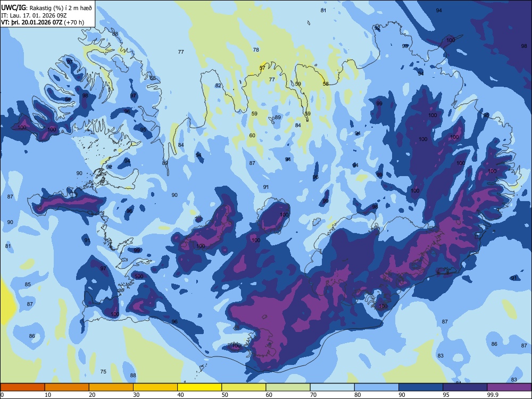Click the legend scale label '0'
The height and width of the screenshot is (399, 532).
click(x=2, y=395)
